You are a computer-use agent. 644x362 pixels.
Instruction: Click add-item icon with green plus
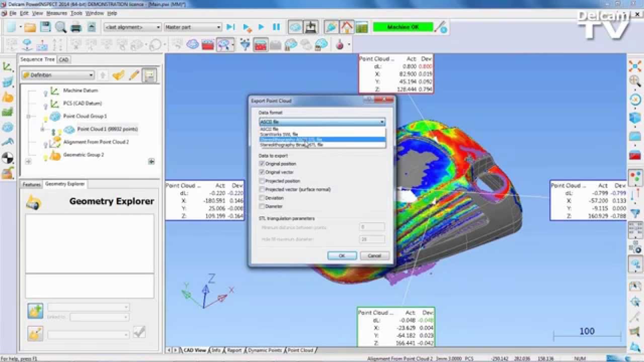point(35,311)
